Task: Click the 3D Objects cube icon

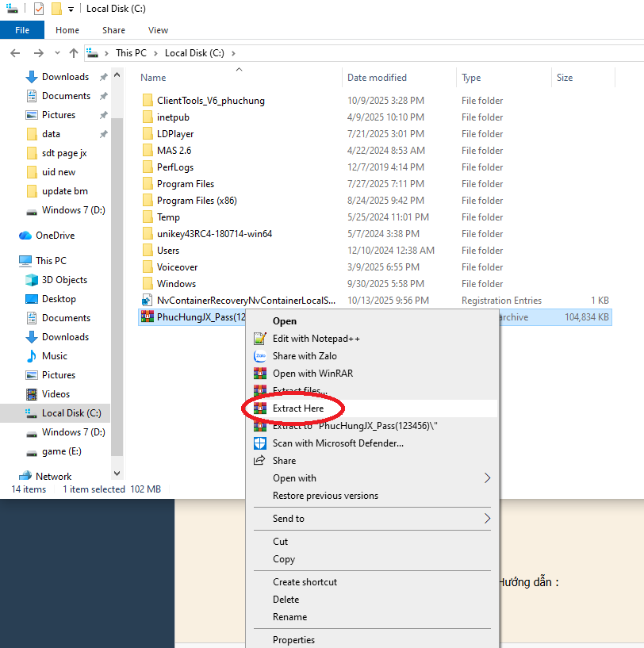Action: click(x=32, y=280)
